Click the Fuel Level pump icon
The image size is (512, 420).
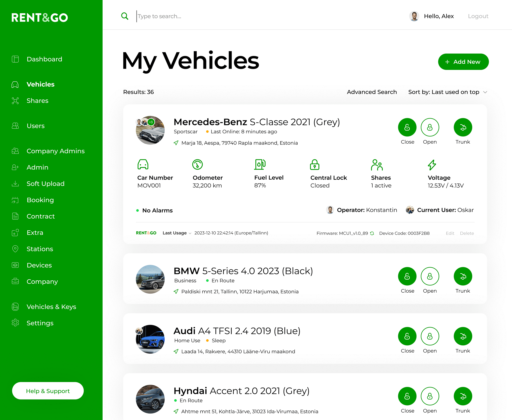pyautogui.click(x=260, y=165)
